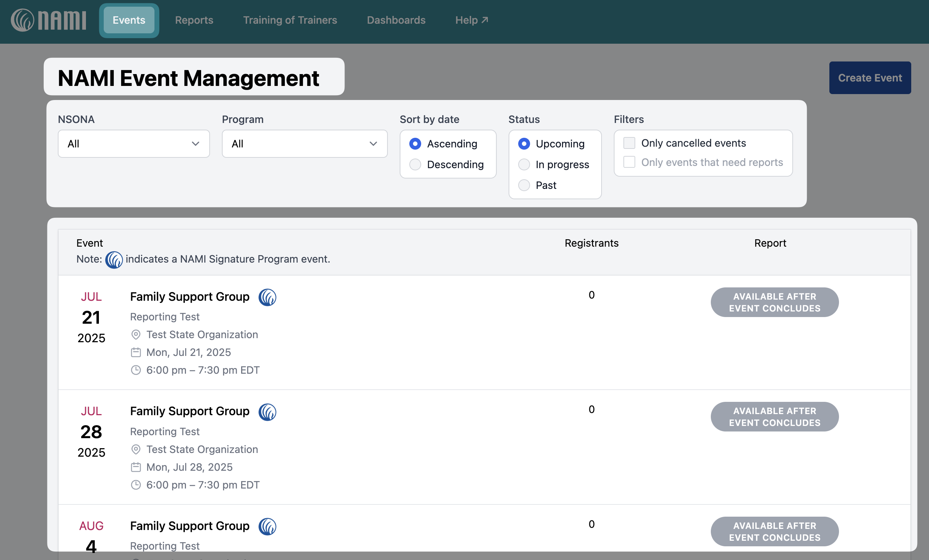Click registrants count for Aug 4 event
The height and width of the screenshot is (560, 929).
pyautogui.click(x=592, y=524)
